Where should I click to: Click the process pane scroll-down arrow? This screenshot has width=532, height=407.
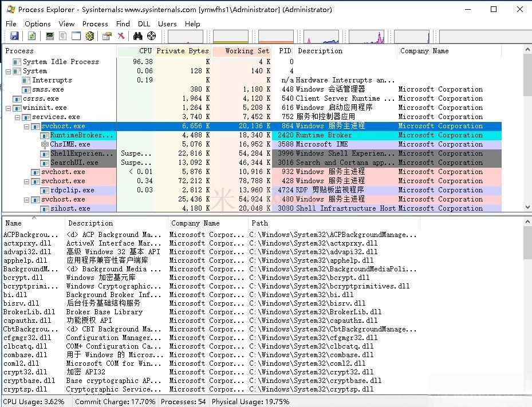coord(527,207)
